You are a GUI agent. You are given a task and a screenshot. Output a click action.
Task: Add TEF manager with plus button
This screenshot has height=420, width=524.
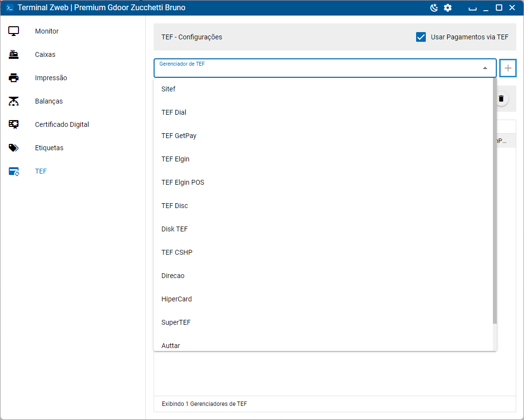pos(508,68)
